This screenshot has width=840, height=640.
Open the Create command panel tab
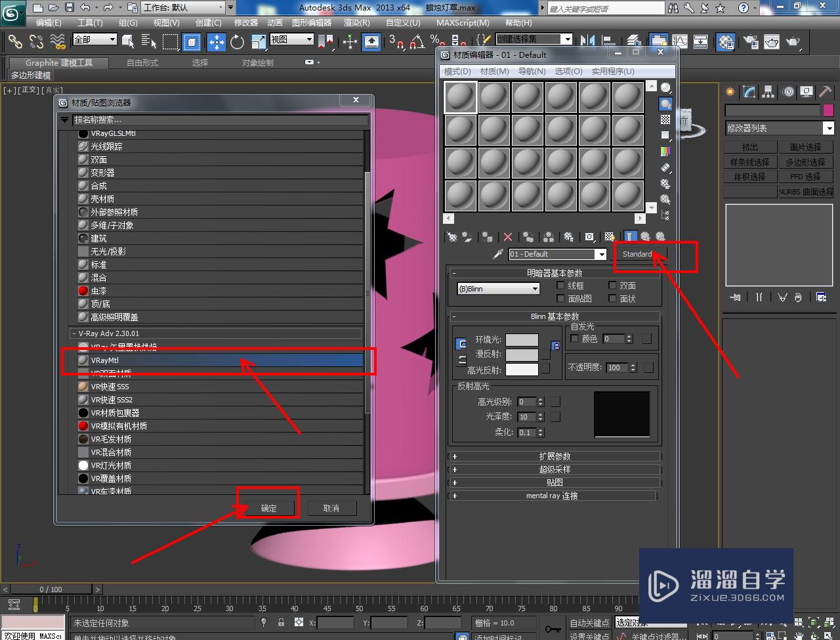[x=730, y=92]
